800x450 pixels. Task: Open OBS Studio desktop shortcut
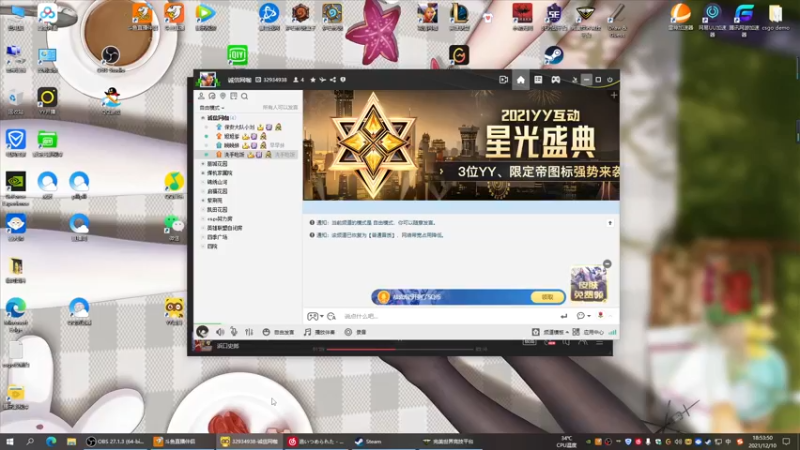click(110, 59)
